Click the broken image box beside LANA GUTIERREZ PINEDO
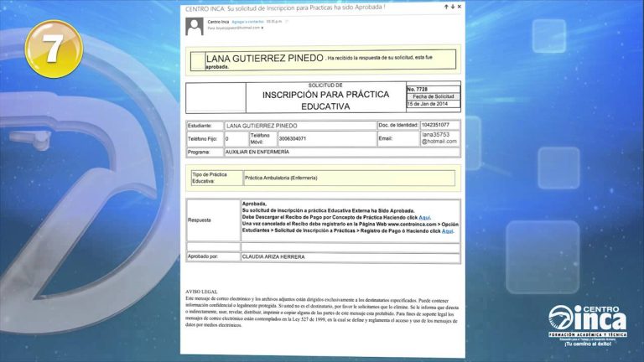Screen dimensions: 644x362 pyautogui.click(x=198, y=60)
